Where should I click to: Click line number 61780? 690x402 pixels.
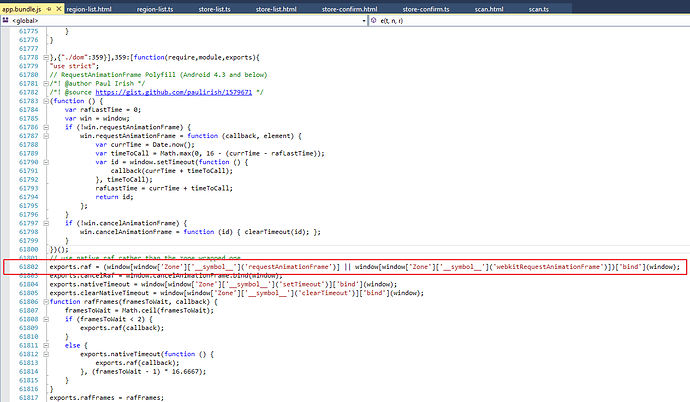pos(29,75)
